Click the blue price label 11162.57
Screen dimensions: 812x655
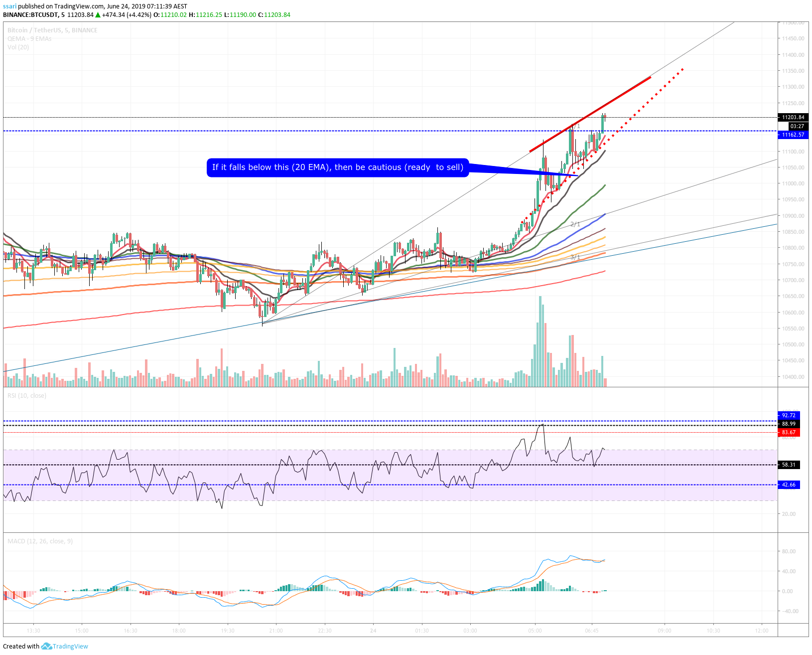(x=793, y=135)
